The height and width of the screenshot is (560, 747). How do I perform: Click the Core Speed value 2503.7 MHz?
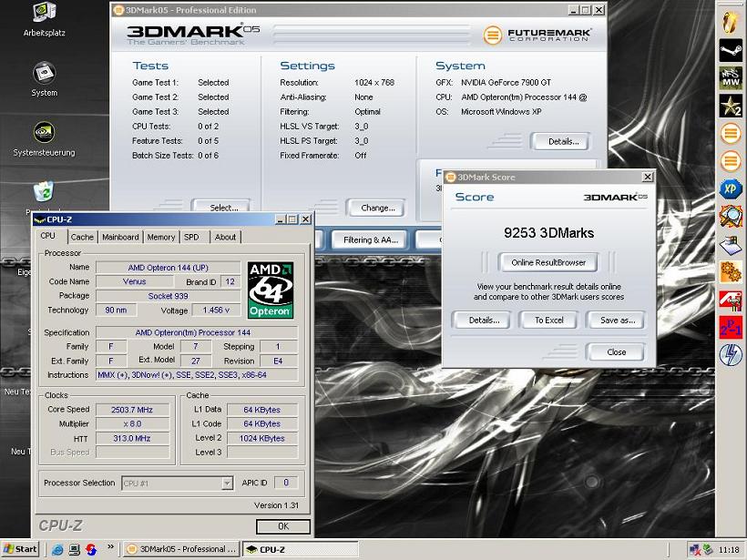pos(132,410)
